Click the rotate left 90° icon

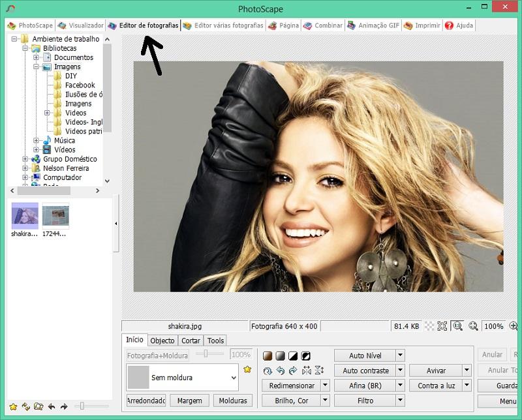280,371
